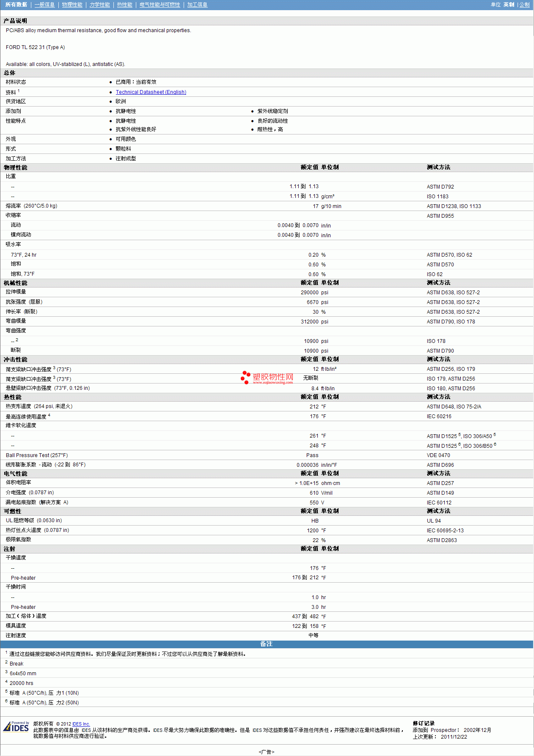
Task: Click the 备注 notes header bar
Action: point(267,644)
